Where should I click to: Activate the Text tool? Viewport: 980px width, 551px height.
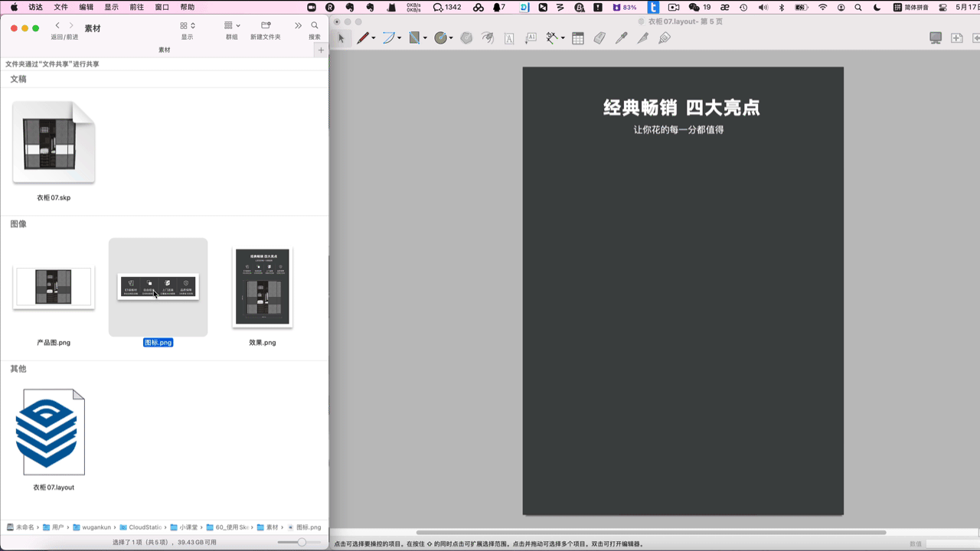pyautogui.click(x=508, y=37)
